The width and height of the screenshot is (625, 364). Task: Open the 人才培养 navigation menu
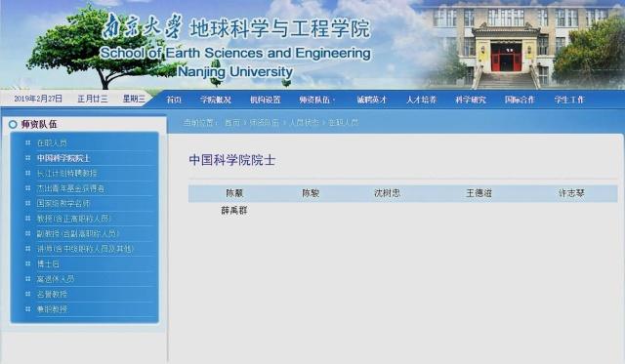[421, 100]
